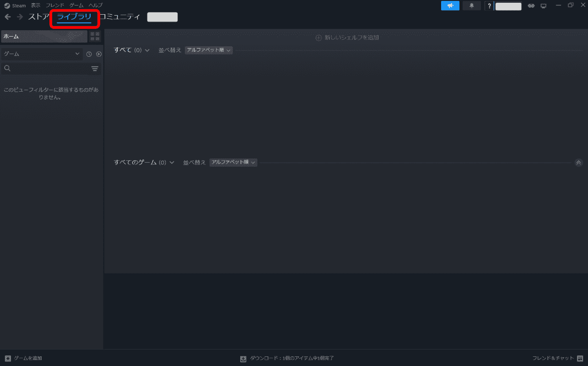Image resolution: width=588 pixels, height=366 pixels.
Task: Open アルファベット順 sort dropdown for すべて shelf
Action: coord(209,50)
